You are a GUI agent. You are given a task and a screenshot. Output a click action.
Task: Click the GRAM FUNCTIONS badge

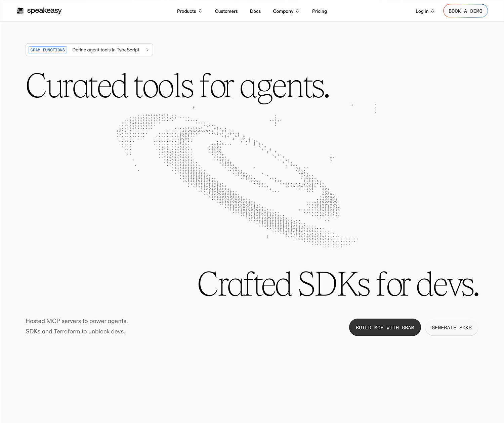click(47, 50)
